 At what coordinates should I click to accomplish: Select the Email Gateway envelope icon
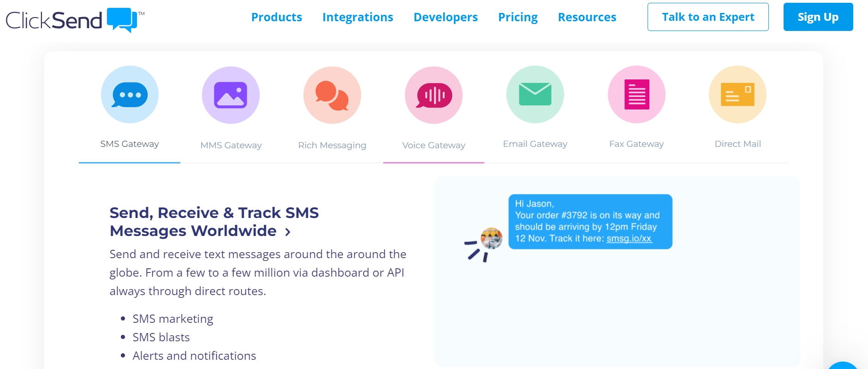pos(535,94)
